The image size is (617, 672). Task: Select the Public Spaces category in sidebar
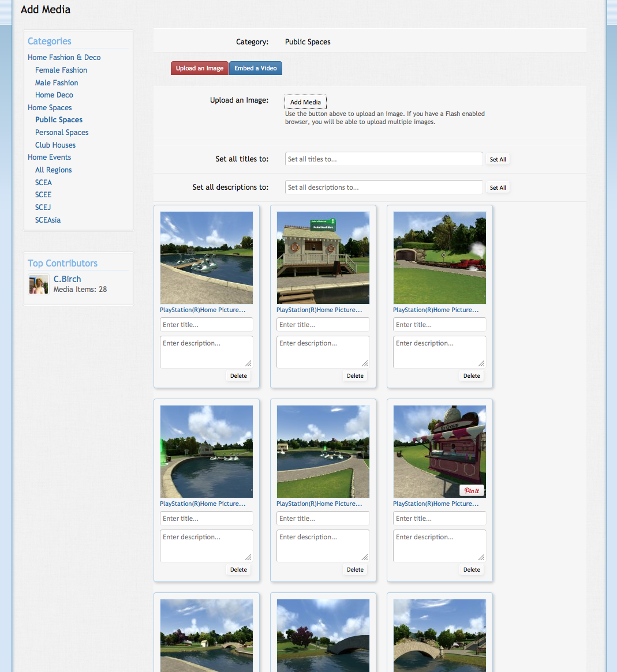pyautogui.click(x=59, y=119)
